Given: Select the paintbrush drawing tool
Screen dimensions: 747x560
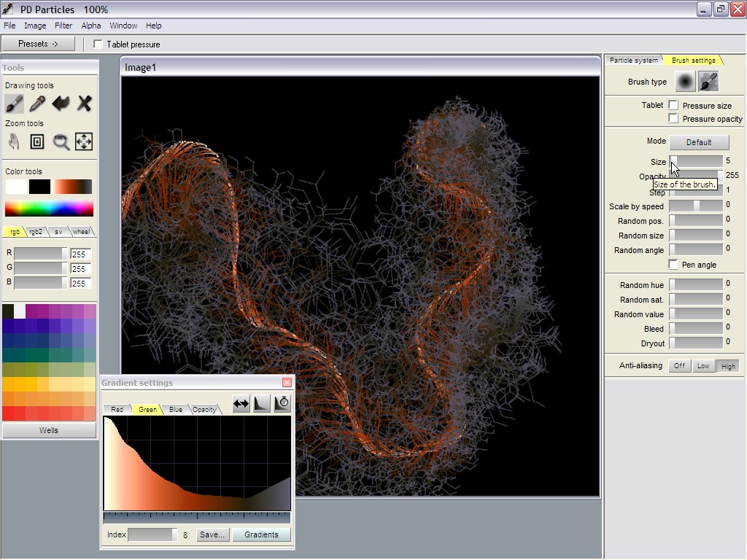Looking at the screenshot, I should (x=14, y=104).
